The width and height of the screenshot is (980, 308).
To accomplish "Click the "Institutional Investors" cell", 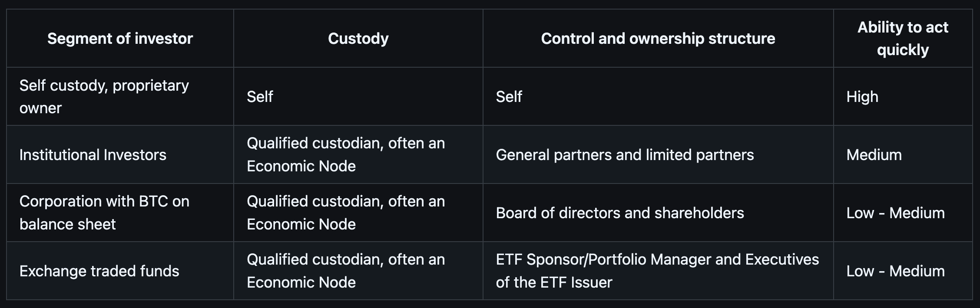I will (93, 155).
